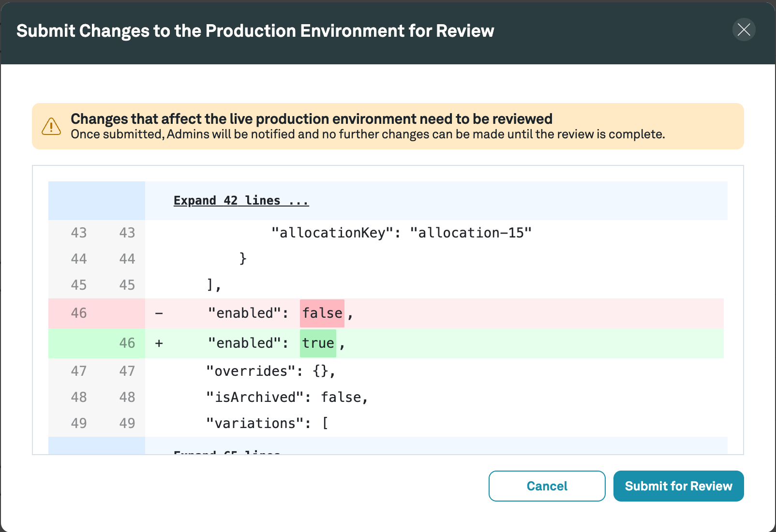
Task: Click the allocationKey line in the diff
Action: (x=401, y=233)
